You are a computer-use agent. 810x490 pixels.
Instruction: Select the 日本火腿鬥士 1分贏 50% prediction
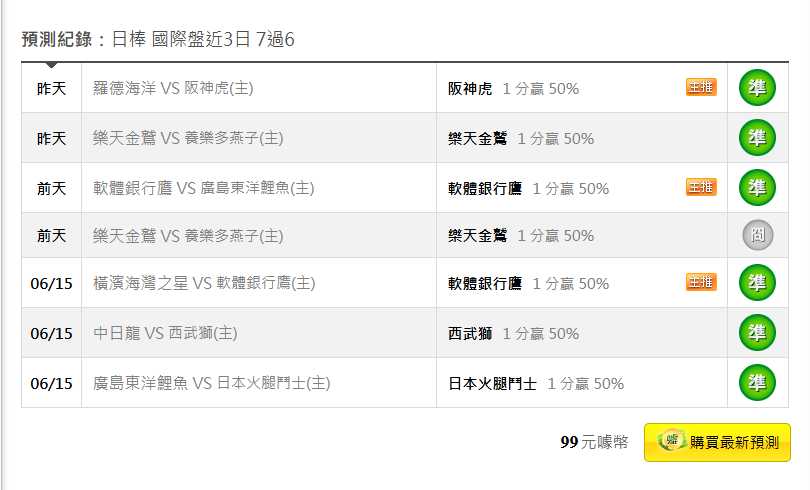click(536, 384)
